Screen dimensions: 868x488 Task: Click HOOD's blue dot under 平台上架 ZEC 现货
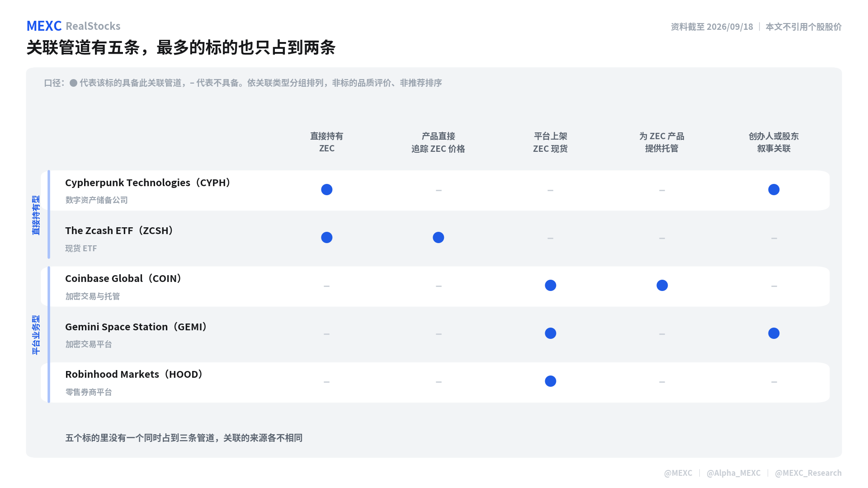click(x=550, y=381)
